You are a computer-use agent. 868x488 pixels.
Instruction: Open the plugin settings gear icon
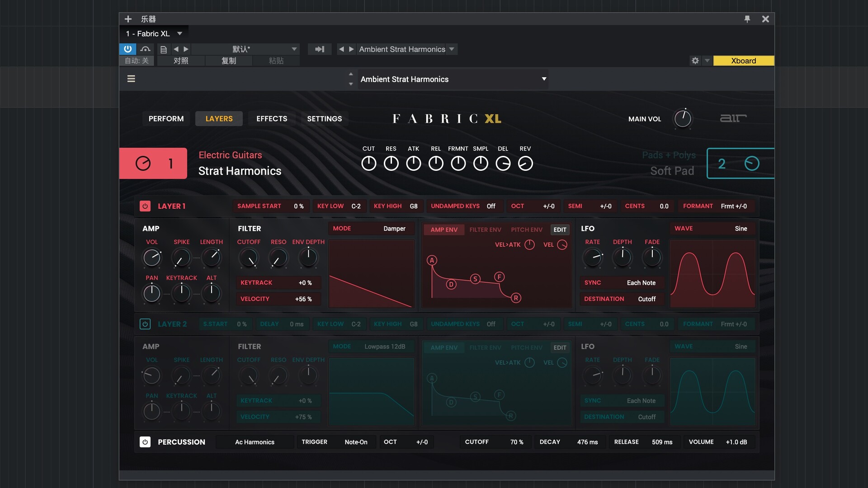tap(695, 60)
